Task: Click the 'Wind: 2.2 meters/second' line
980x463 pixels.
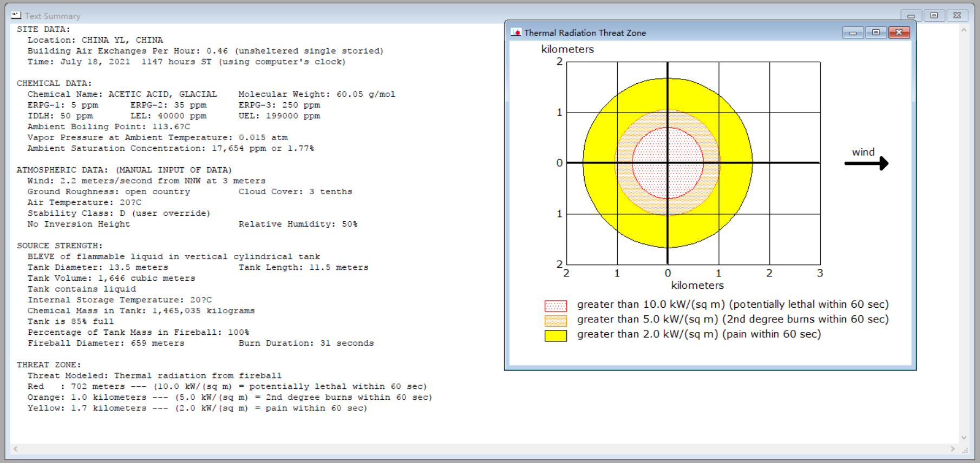Action: tap(147, 181)
